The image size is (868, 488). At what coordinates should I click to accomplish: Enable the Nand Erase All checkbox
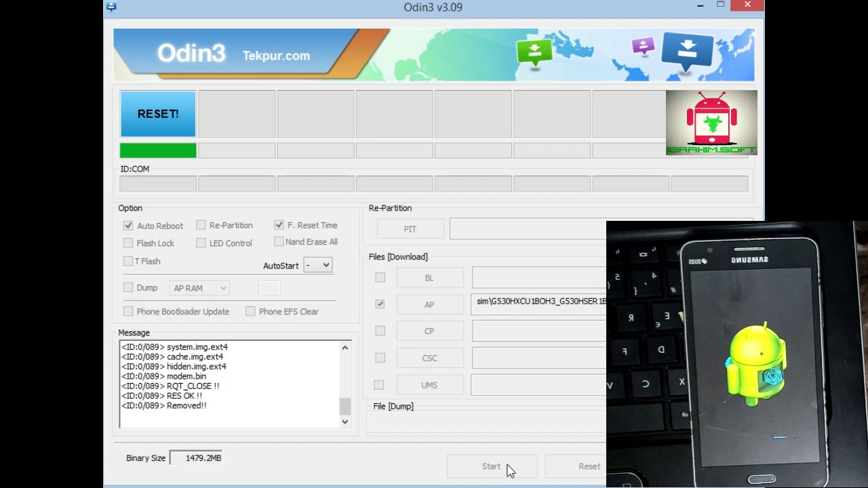coord(279,241)
